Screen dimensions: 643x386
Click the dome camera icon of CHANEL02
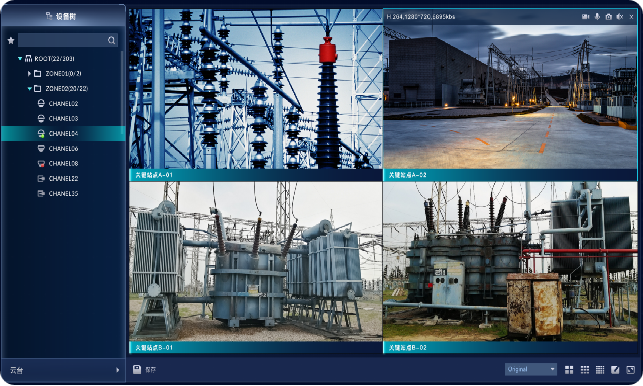point(41,103)
